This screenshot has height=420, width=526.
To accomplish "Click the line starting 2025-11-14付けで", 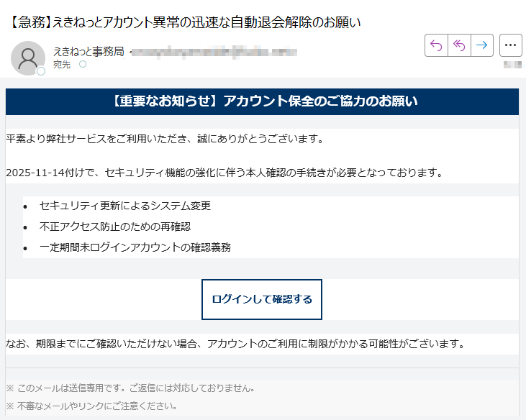I will (225, 173).
